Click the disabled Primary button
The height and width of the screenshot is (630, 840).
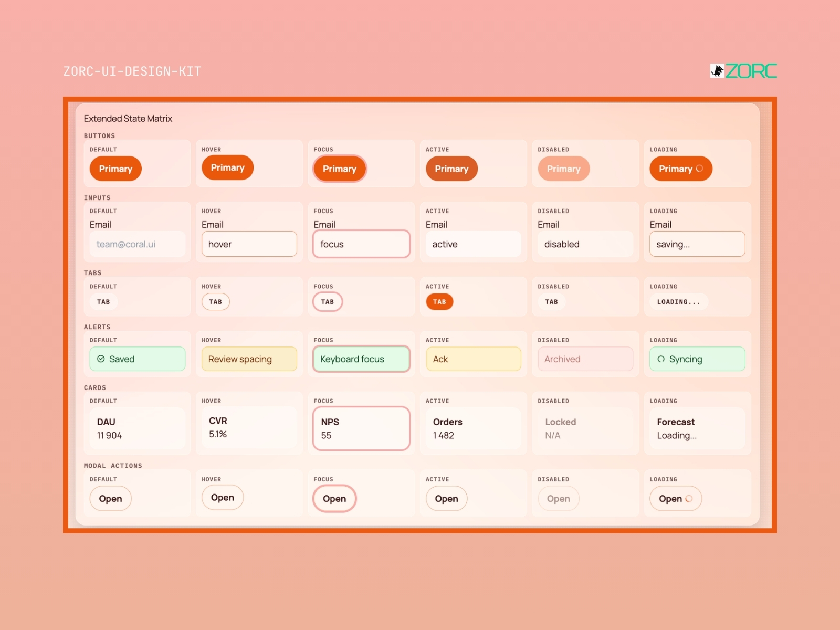point(564,169)
